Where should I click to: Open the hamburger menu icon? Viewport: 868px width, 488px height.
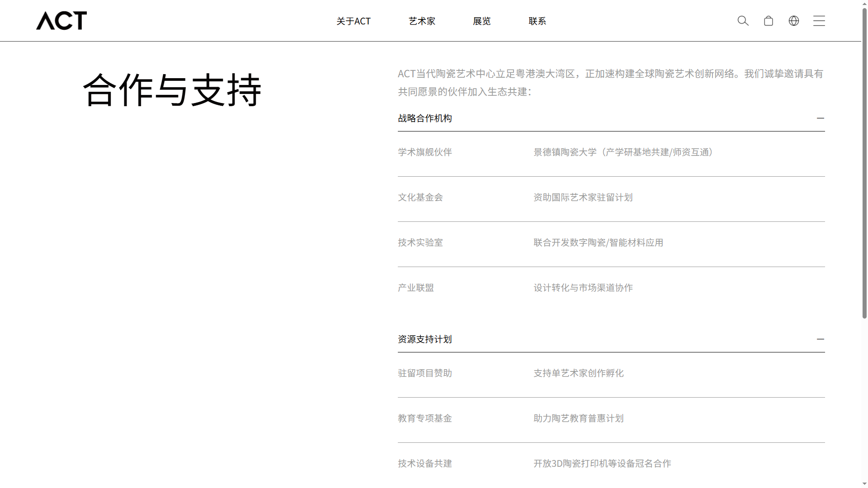coord(819,21)
